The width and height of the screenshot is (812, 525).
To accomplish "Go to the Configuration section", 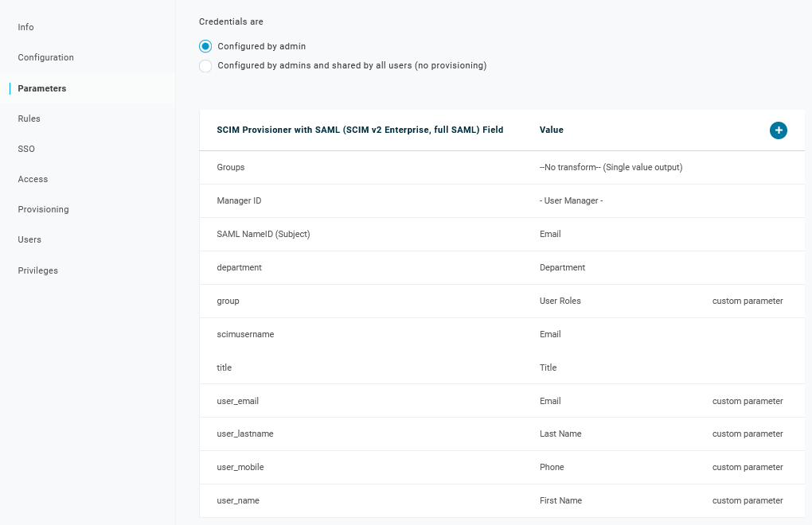I will pos(45,57).
